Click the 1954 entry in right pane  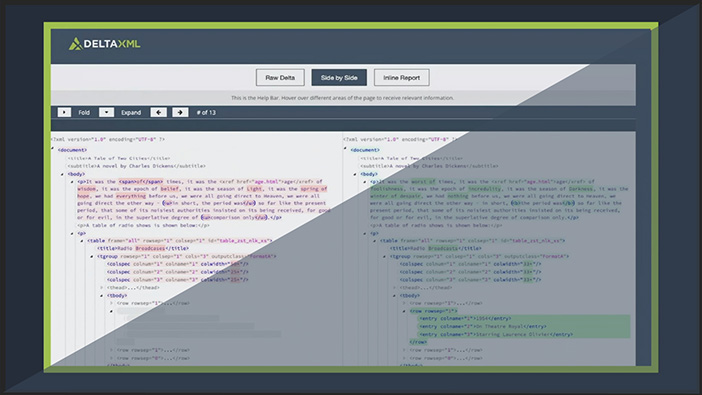pyautogui.click(x=466, y=318)
